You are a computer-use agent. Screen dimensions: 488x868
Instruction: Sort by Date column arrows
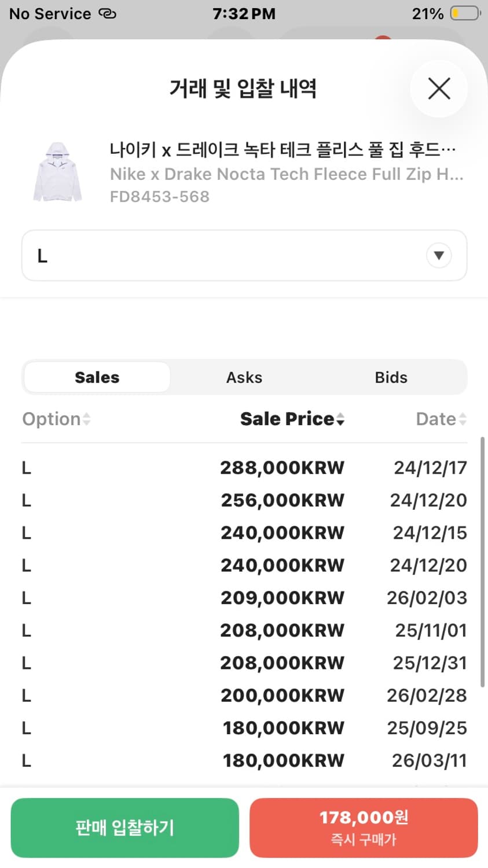coord(462,419)
